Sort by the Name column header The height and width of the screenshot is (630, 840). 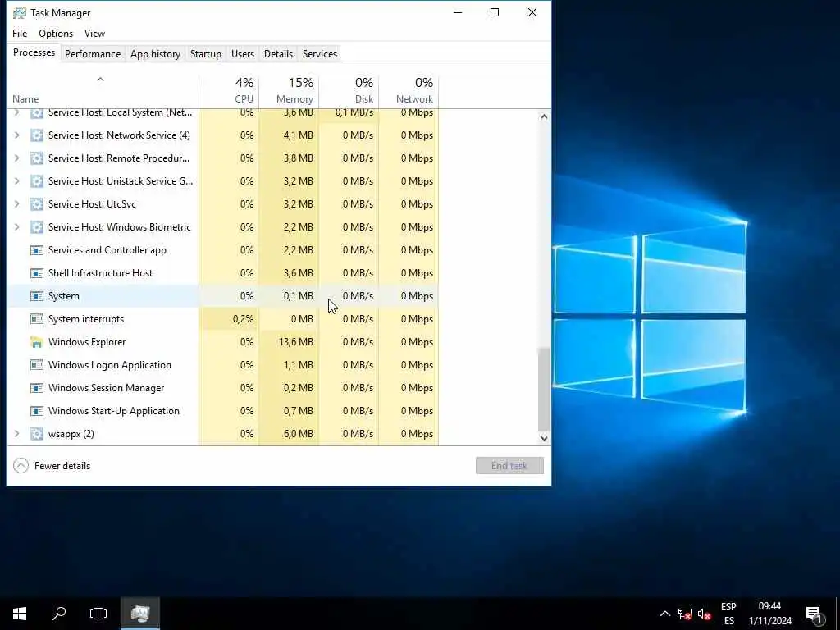(103, 91)
